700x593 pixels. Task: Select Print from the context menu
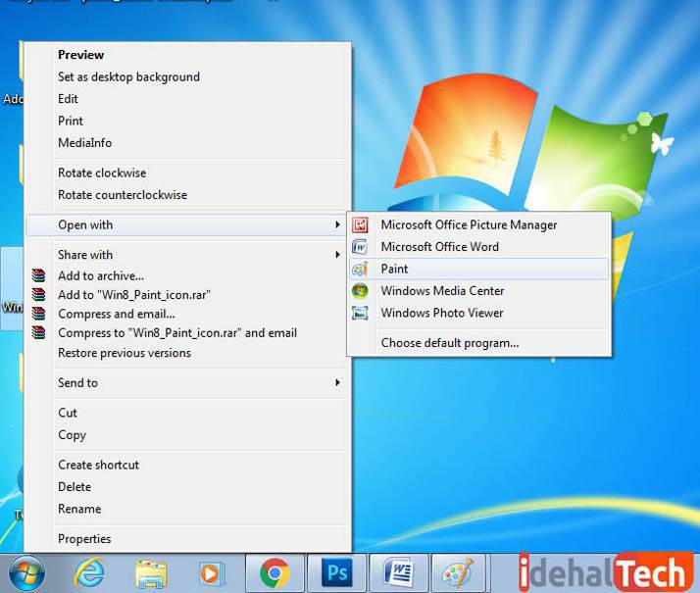tap(187, 121)
